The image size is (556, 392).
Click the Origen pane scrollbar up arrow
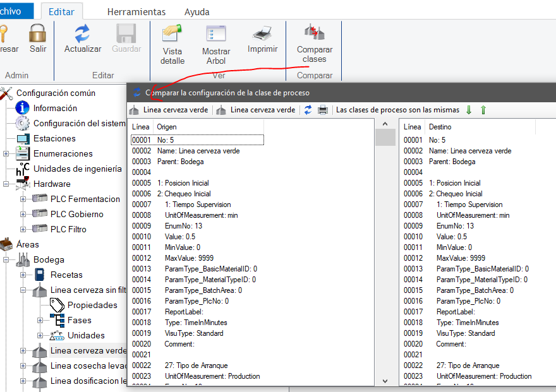coord(385,124)
